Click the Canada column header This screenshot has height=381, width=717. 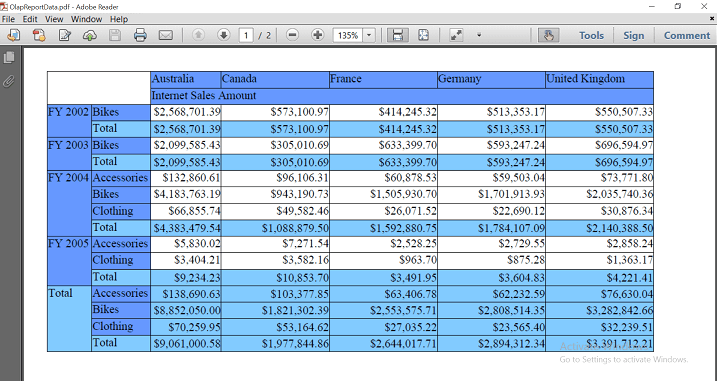click(275, 79)
